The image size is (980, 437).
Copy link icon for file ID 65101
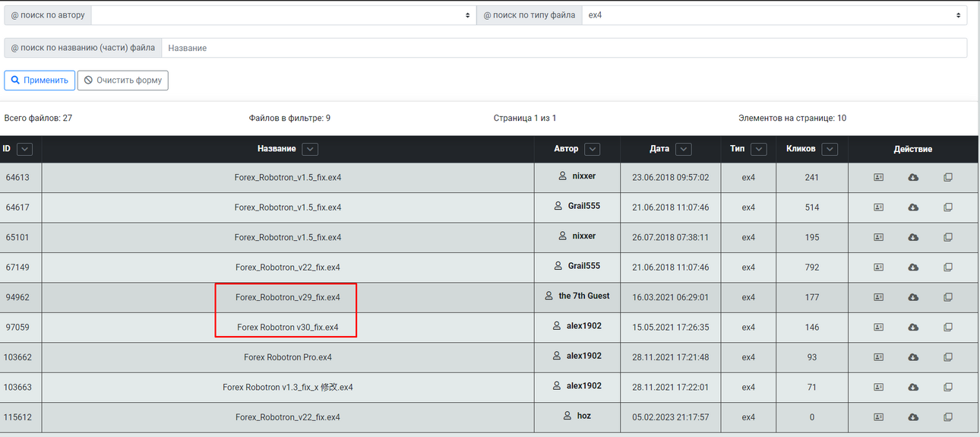tap(947, 237)
